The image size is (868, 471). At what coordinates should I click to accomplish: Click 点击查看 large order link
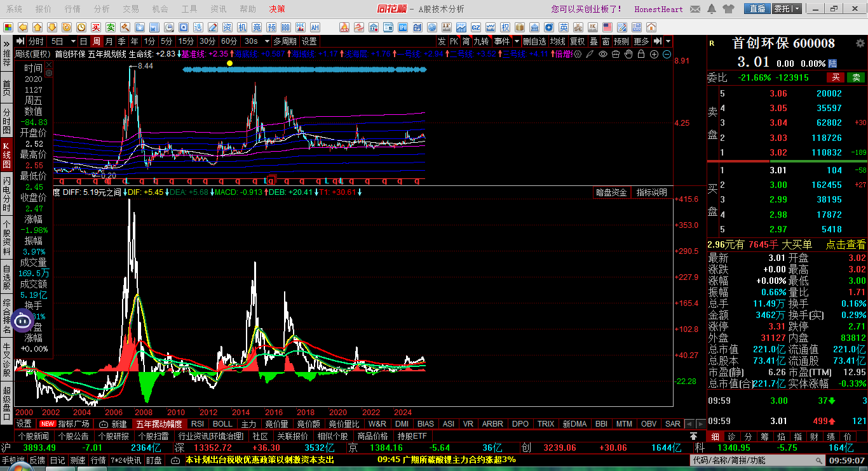tap(845, 244)
